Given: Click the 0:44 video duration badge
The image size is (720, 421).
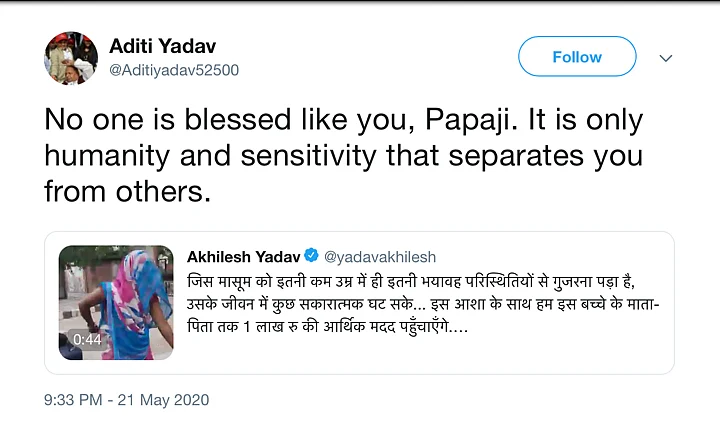Looking at the screenshot, I should (87, 340).
